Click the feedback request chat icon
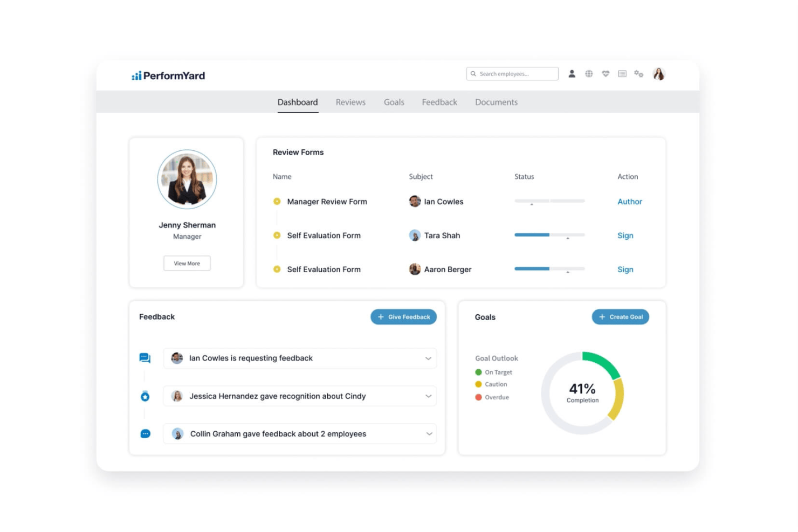Image resolution: width=798 pixels, height=532 pixels. point(145,358)
